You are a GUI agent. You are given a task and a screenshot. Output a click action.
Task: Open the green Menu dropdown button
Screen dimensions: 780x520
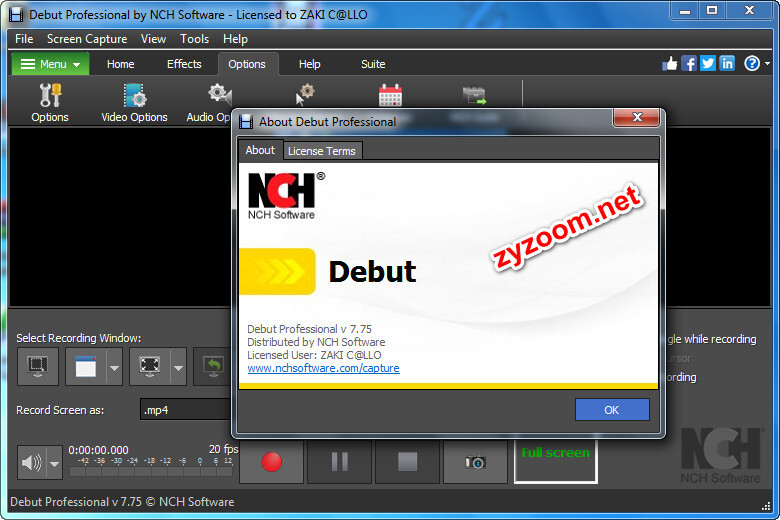click(x=50, y=64)
